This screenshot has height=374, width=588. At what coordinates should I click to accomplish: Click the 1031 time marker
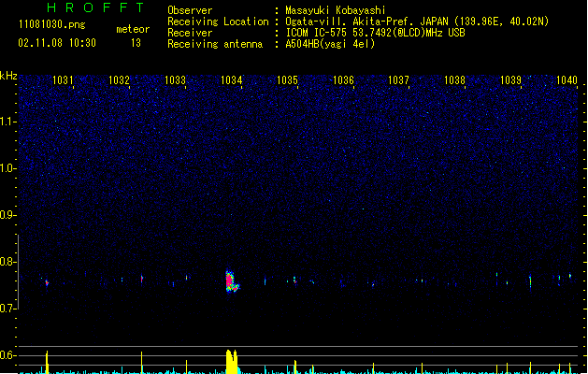coord(63,79)
